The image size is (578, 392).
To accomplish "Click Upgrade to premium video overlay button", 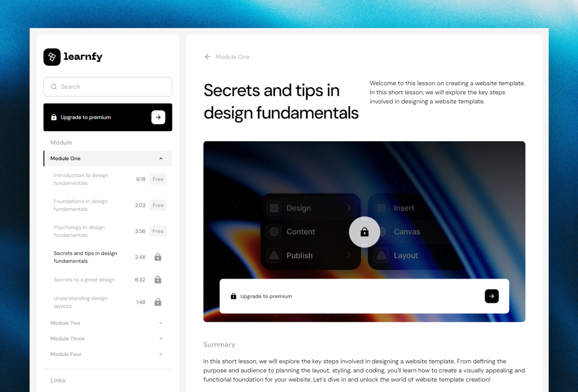I will (364, 296).
